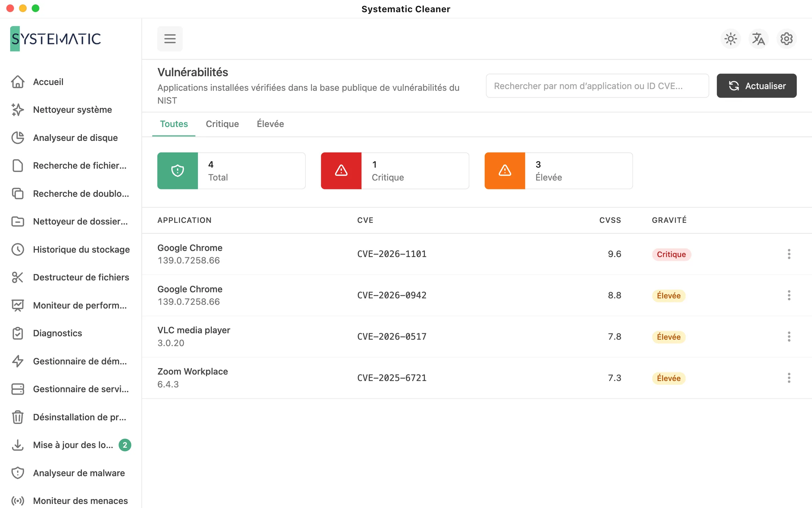The width and height of the screenshot is (812, 508).
Task: Select the Diagnostics clipboard icon
Action: (18, 333)
